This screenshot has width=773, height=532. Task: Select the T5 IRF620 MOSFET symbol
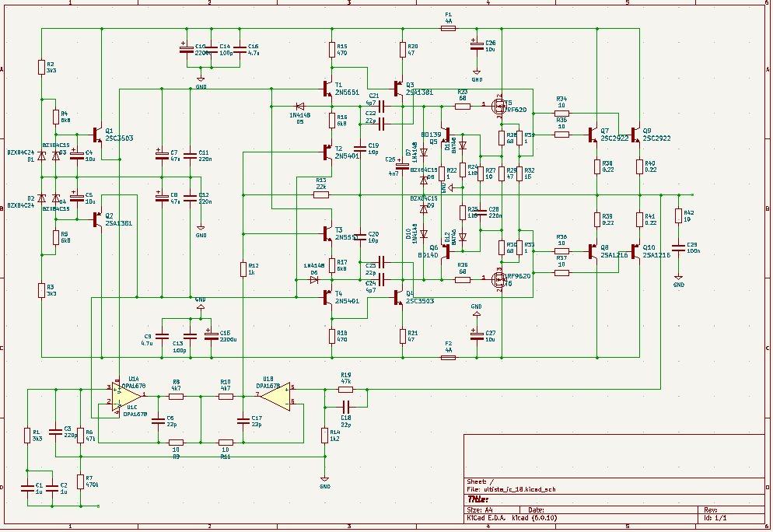pyautogui.click(x=499, y=106)
